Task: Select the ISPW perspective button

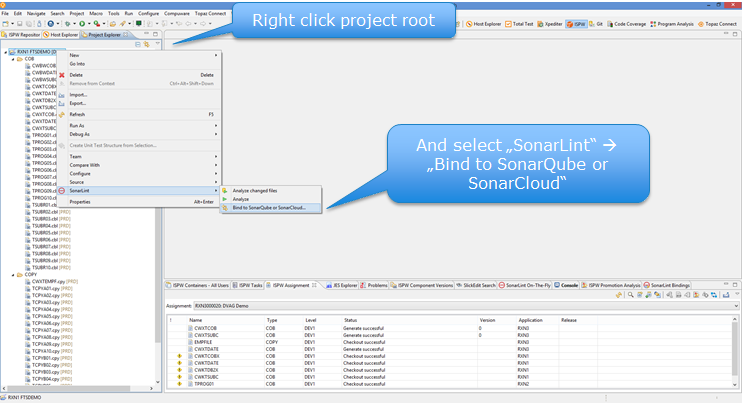Action: (576, 24)
